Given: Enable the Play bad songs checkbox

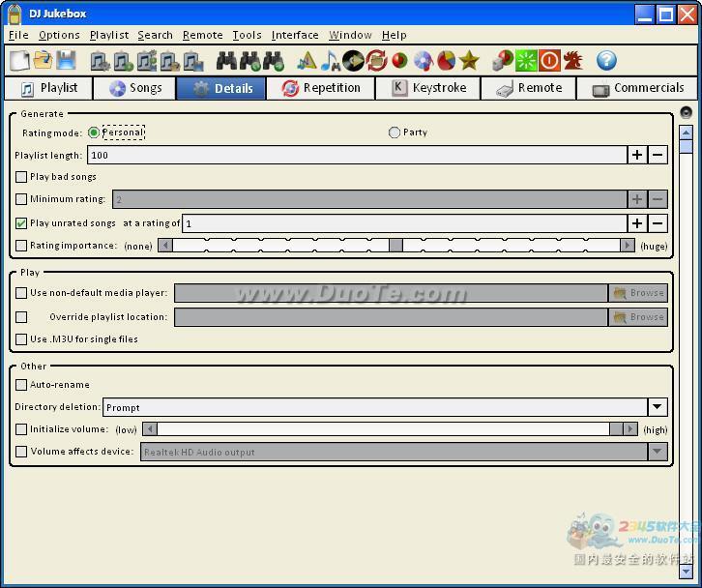Looking at the screenshot, I should click(x=21, y=177).
